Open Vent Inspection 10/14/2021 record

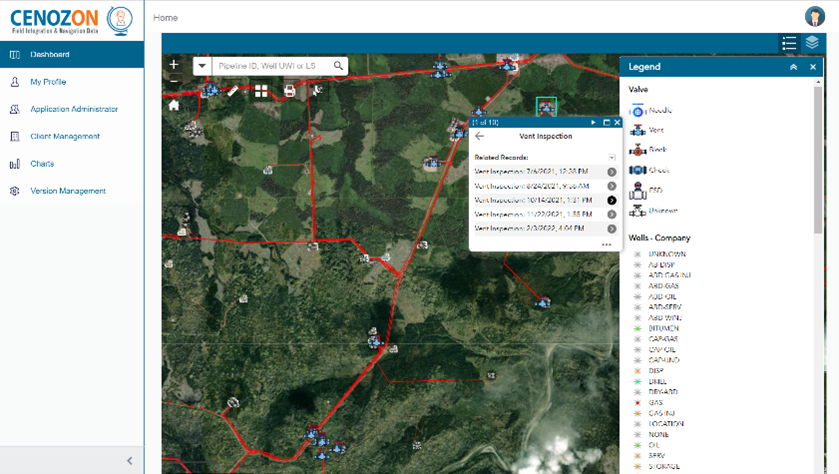545,200
